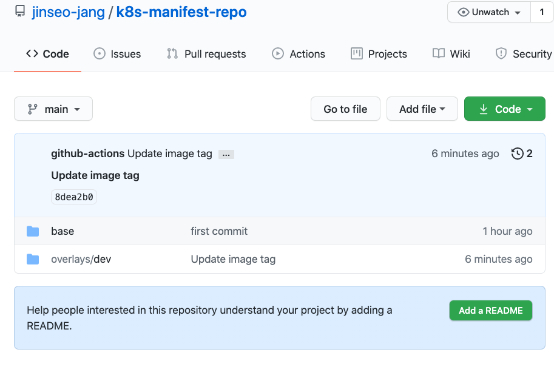
Task: Expand the main branch selector
Action: click(x=53, y=109)
